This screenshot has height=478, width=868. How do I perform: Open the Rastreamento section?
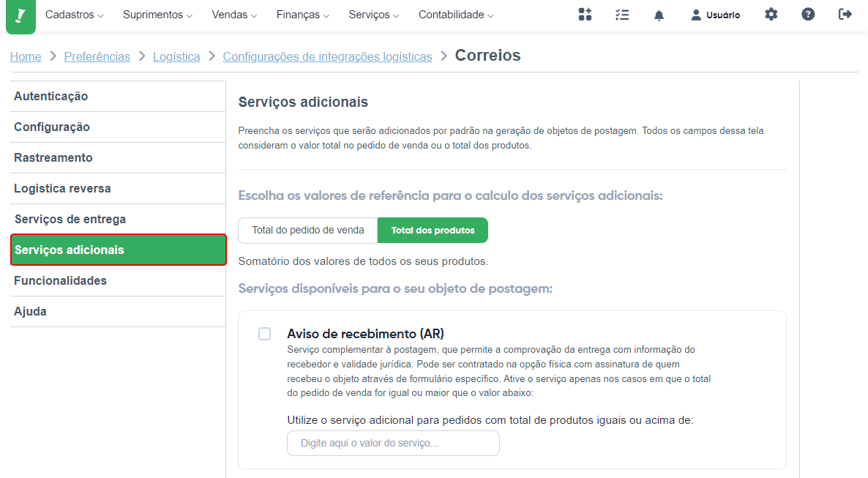(118, 158)
